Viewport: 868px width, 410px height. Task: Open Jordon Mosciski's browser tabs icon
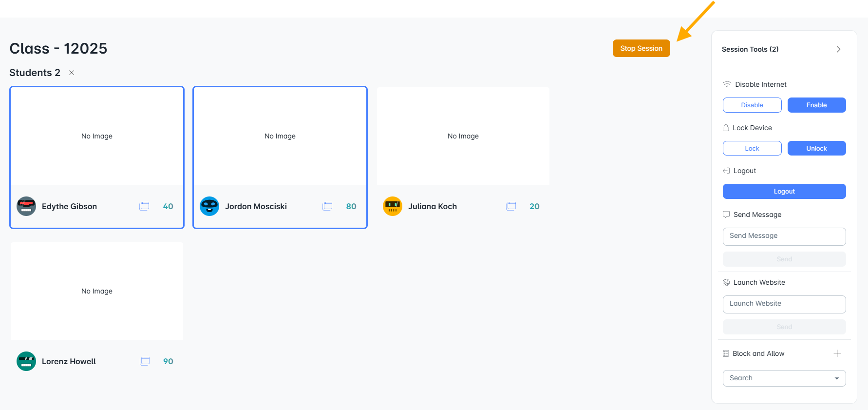[x=327, y=206]
